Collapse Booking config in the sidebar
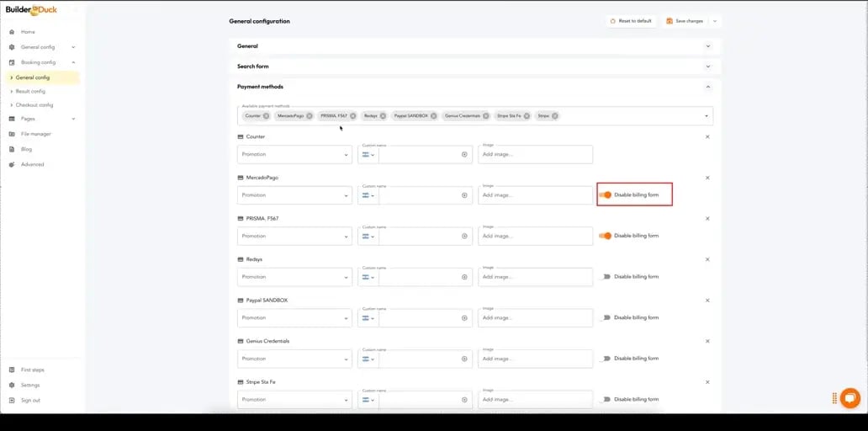 tap(73, 62)
